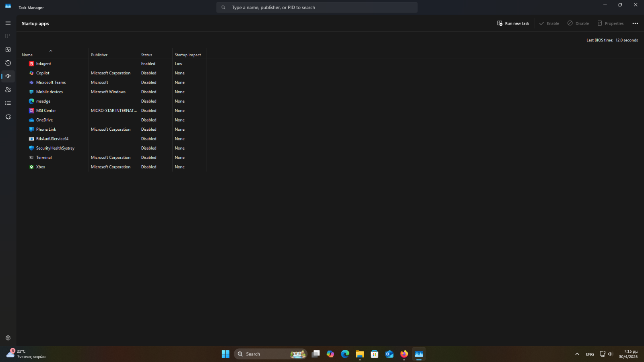This screenshot has width=644, height=362.
Task: Click MICRO-STAR INTERNAT... publisher cell
Action: point(114,111)
